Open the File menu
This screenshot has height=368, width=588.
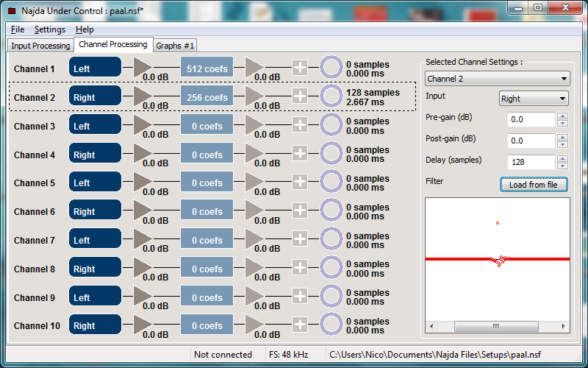[x=18, y=29]
